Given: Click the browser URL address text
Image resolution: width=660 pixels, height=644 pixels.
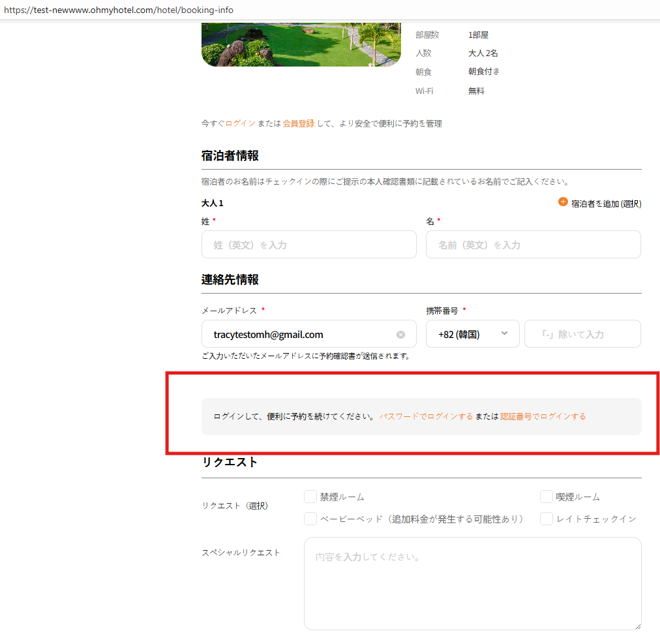Looking at the screenshot, I should 119,10.
